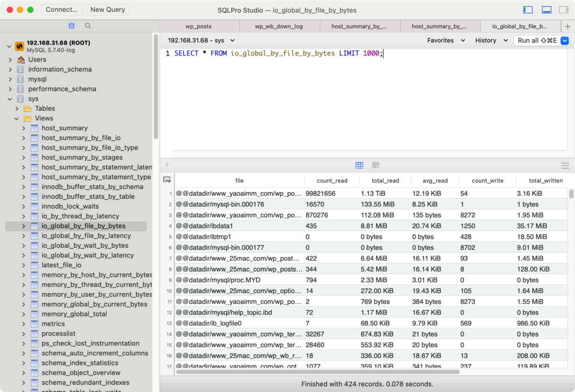Switch to the second host_summary_by_ tab
The height and width of the screenshot is (392, 575).
coord(439,26)
